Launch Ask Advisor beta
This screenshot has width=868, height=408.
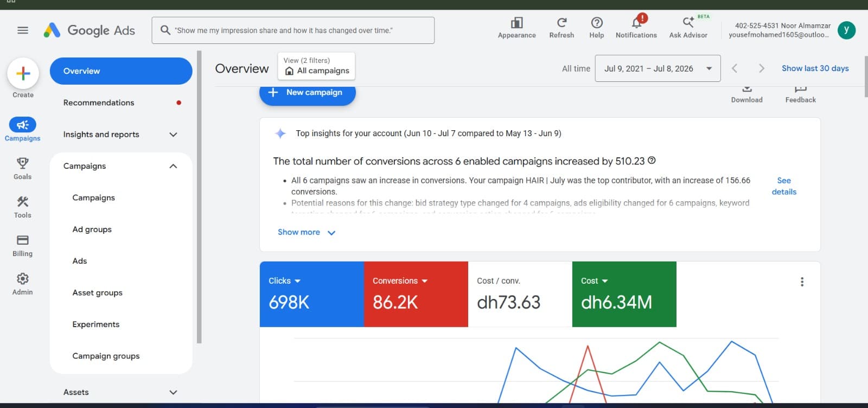pyautogui.click(x=688, y=28)
